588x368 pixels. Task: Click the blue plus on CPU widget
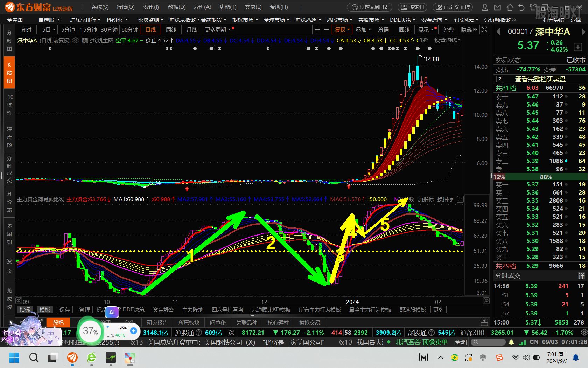(134, 331)
